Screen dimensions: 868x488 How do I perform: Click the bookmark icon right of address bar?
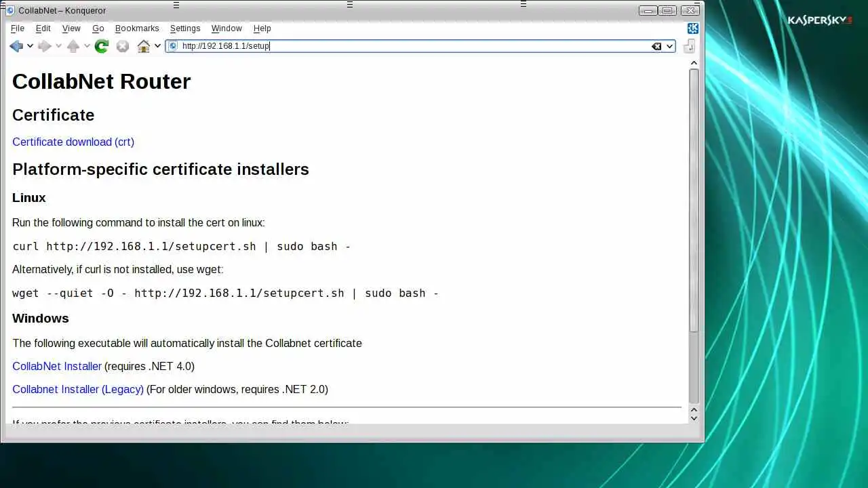tap(690, 46)
